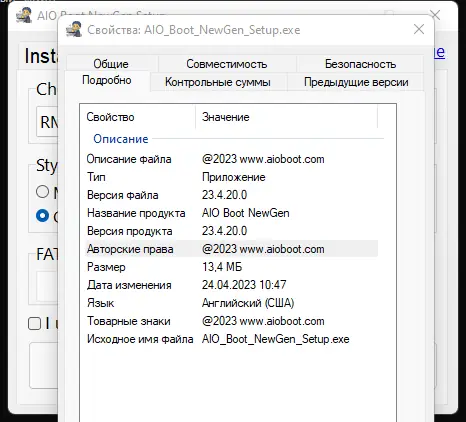
Task: Open the Предыдущие версии tab
Action: click(x=356, y=82)
